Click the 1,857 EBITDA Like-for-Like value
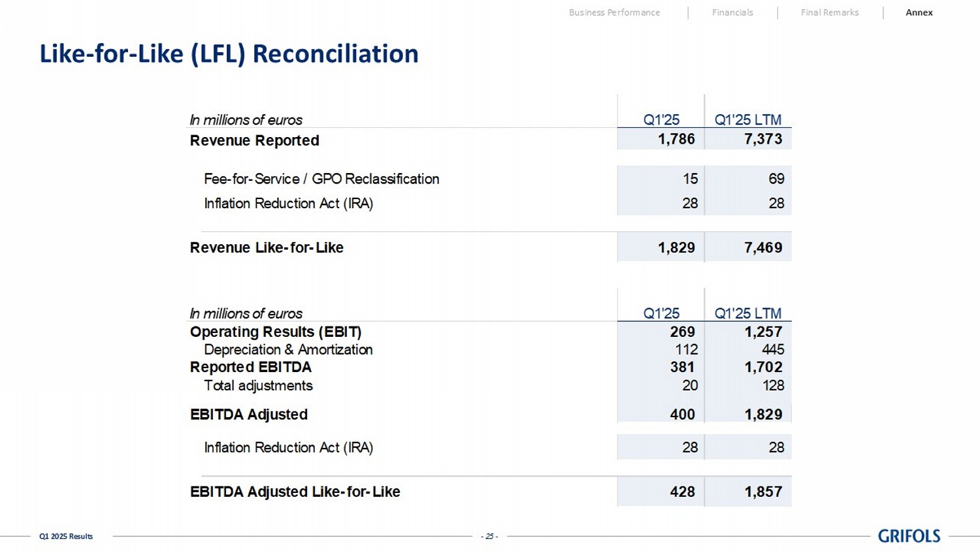 coord(762,492)
